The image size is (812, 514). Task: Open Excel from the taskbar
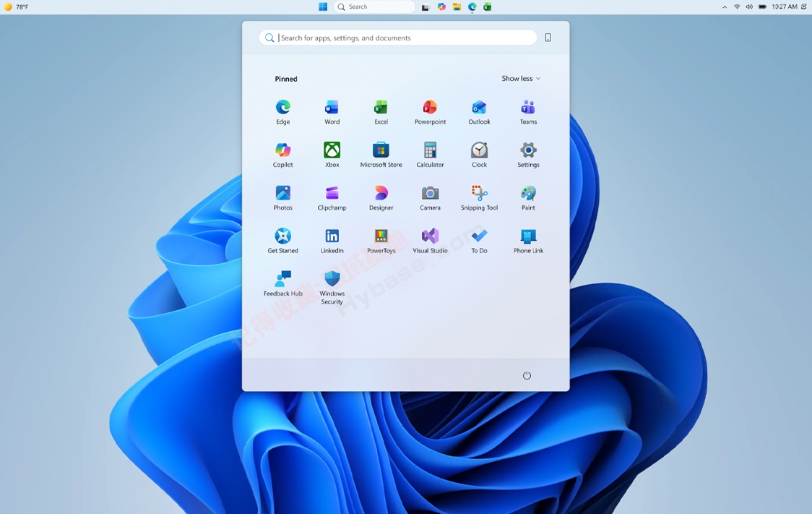[488, 7]
